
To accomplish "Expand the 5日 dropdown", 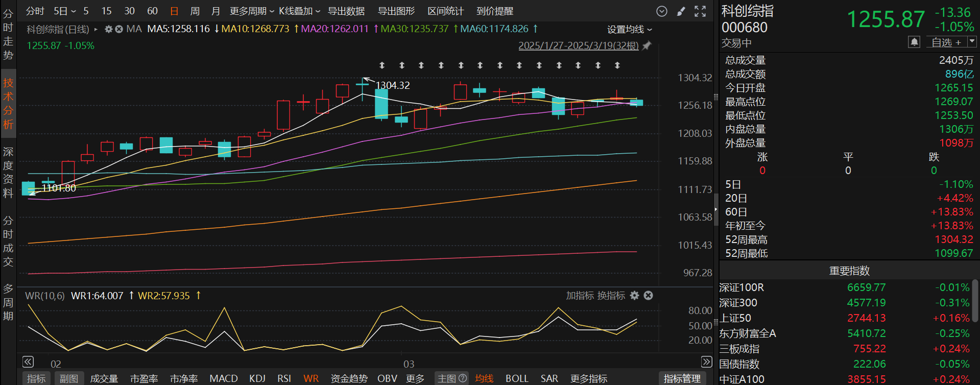I will click(x=65, y=11).
